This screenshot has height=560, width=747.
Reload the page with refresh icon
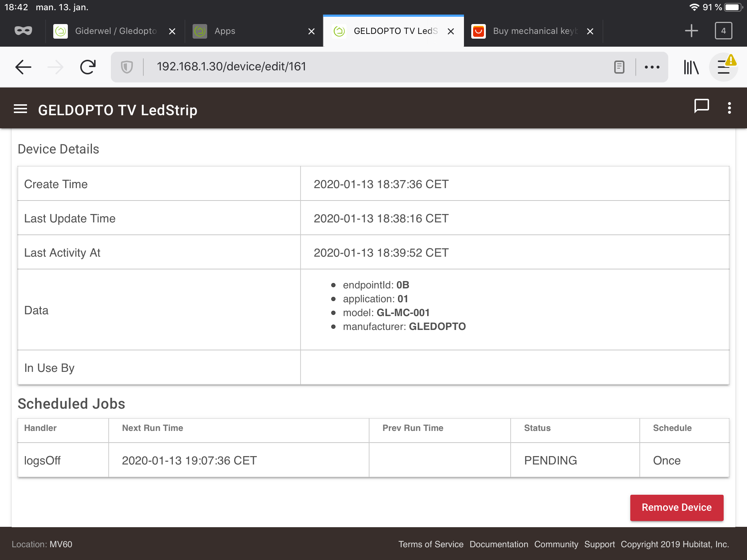(x=88, y=67)
